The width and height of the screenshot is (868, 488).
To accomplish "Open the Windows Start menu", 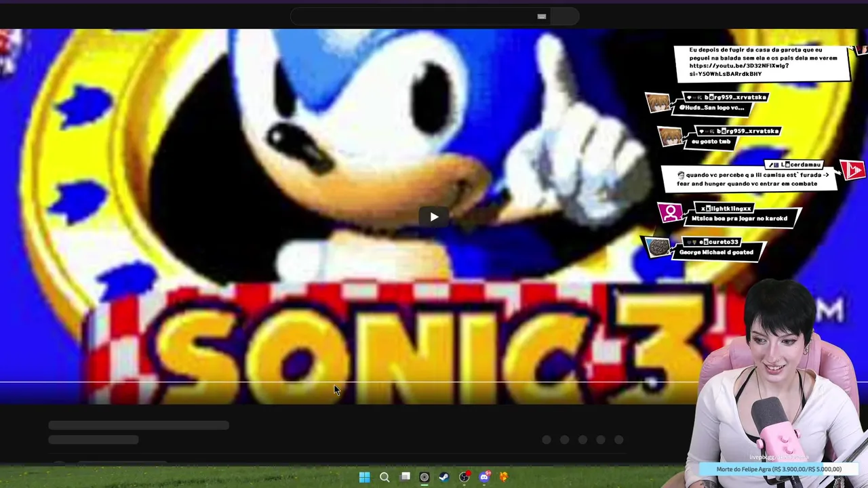I will (x=364, y=477).
